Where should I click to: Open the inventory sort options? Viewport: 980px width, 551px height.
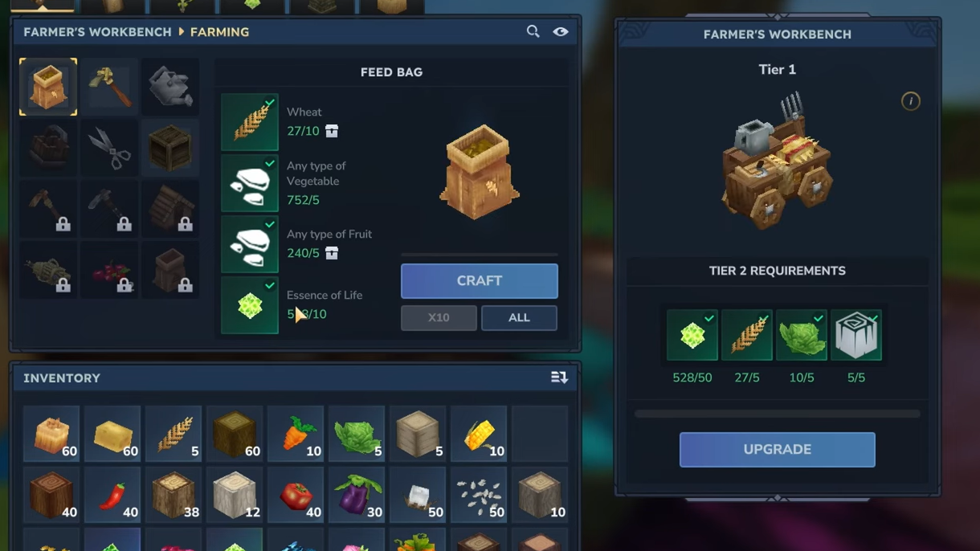tap(559, 378)
